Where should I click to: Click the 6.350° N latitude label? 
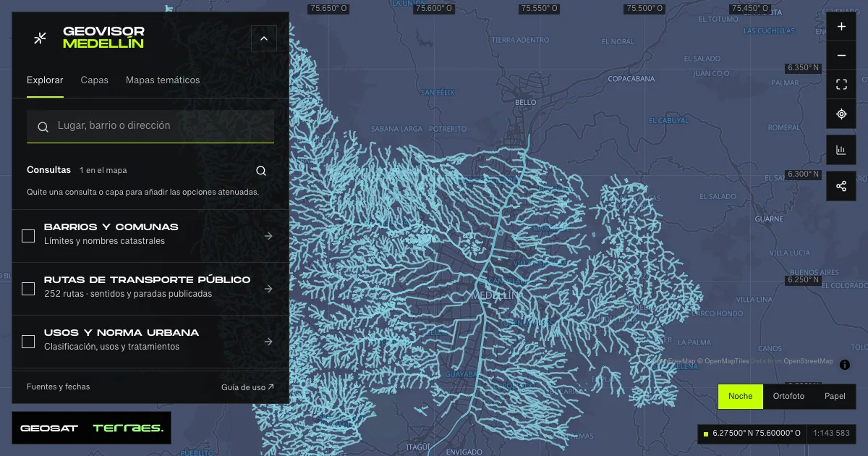[804, 68]
